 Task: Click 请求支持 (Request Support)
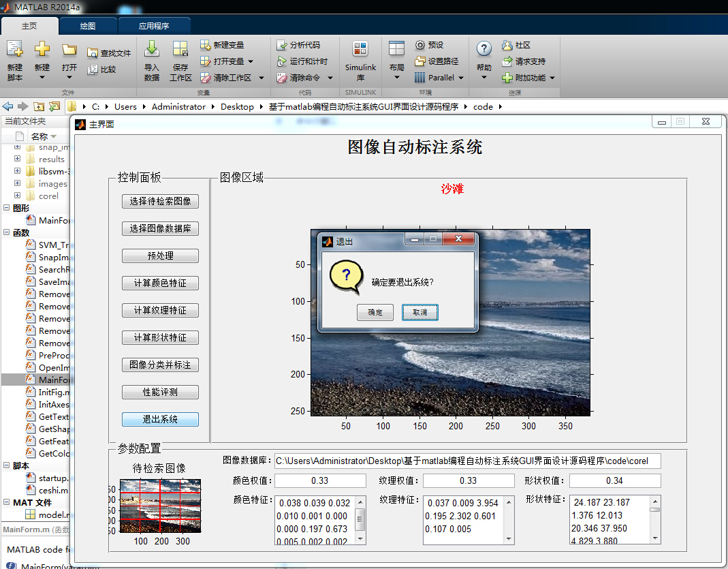click(524, 61)
